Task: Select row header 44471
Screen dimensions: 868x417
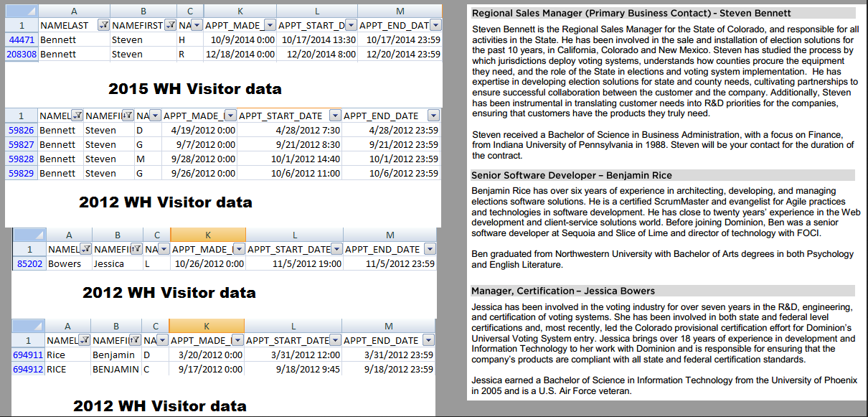Action: point(21,39)
